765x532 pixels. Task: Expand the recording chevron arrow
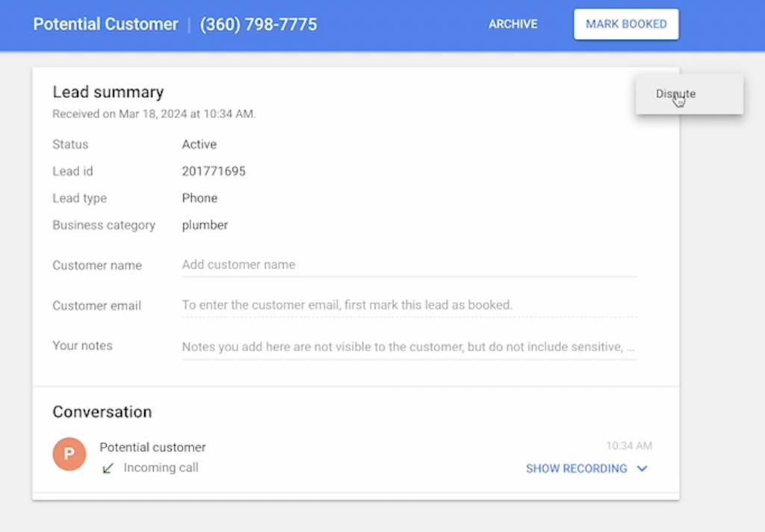[642, 468]
